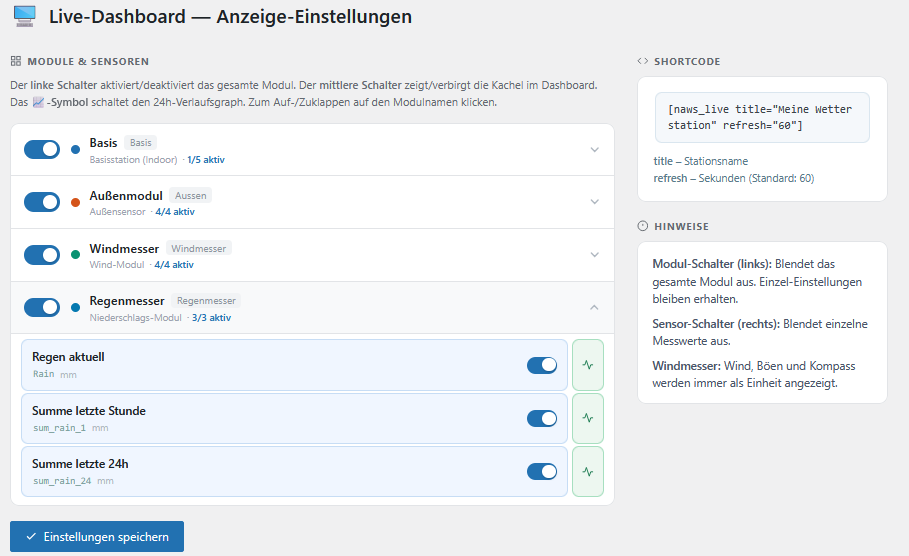Expand the Außenmodul chevron

pyautogui.click(x=595, y=202)
